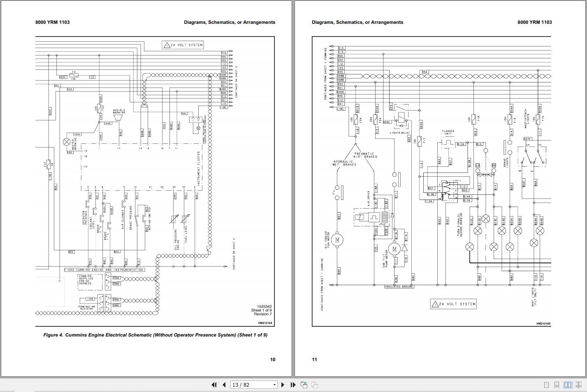Click the FLASHER UNIT label

click(x=448, y=133)
